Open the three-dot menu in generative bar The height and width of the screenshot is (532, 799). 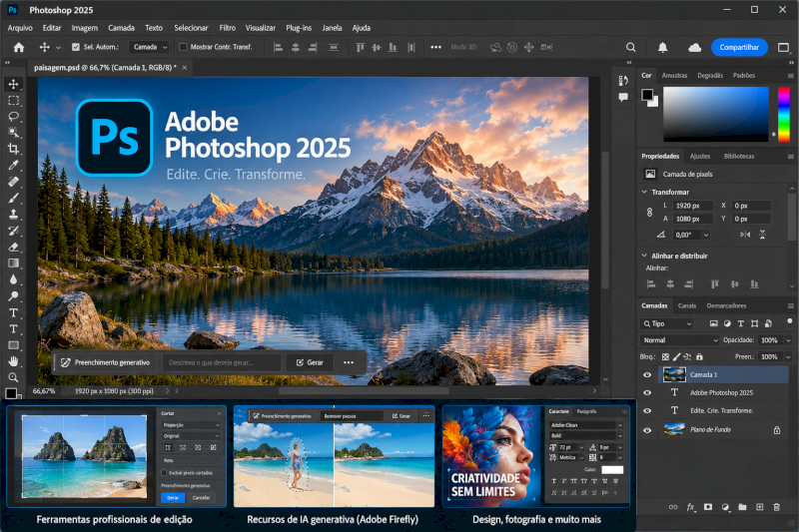[x=349, y=362]
